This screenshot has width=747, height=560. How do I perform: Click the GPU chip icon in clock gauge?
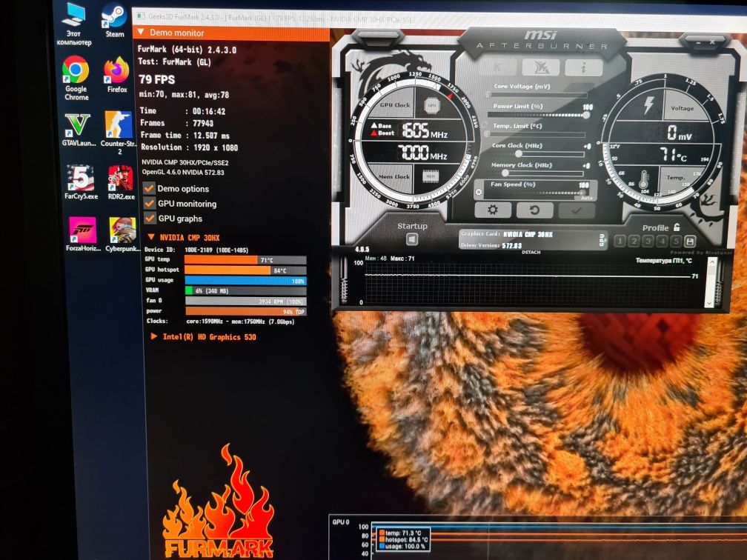pyautogui.click(x=431, y=105)
